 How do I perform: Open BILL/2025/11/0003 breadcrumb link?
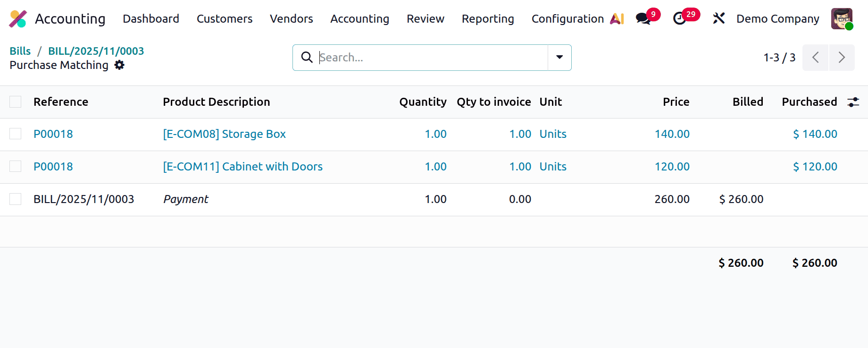[96, 51]
